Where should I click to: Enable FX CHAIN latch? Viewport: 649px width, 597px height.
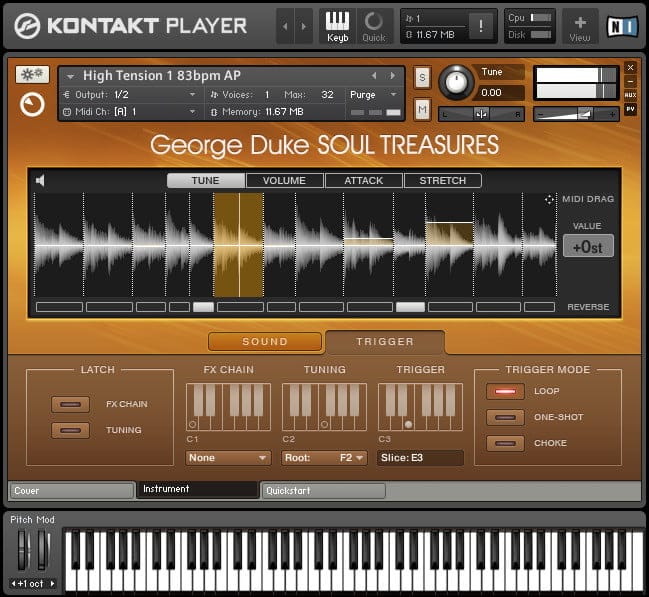coord(70,404)
